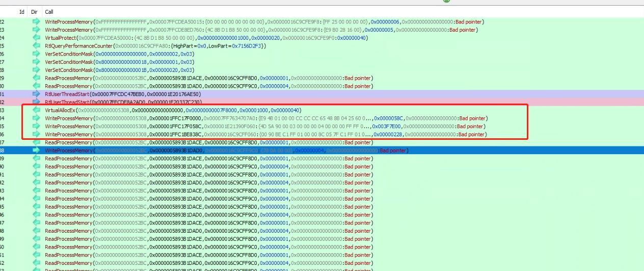Click the arrow icon beside the VirtualProtect call
The image size is (644, 271).
click(36, 38)
